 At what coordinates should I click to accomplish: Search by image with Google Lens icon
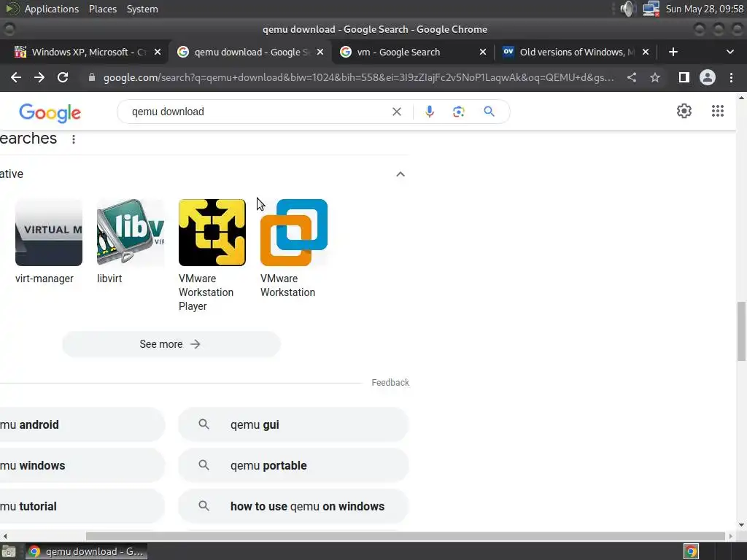(x=458, y=112)
